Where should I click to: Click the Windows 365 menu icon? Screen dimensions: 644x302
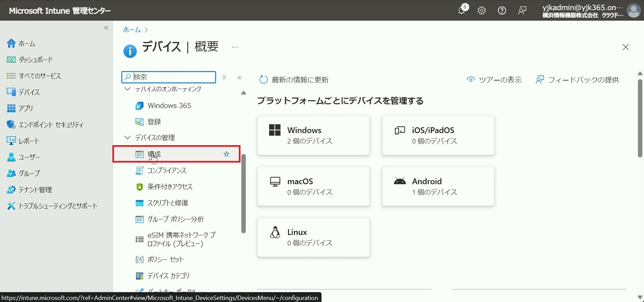pyautogui.click(x=139, y=106)
